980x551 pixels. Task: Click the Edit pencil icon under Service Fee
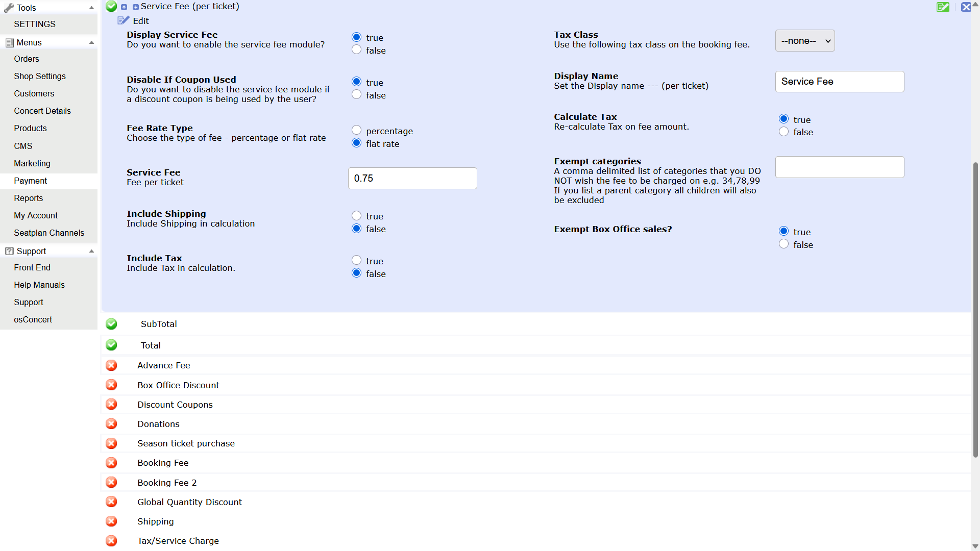123,20
